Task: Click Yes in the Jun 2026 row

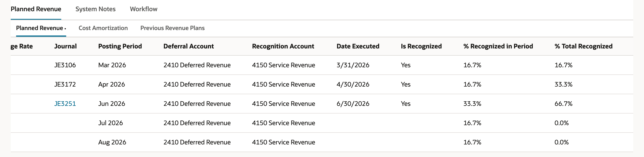Action: click(x=405, y=104)
